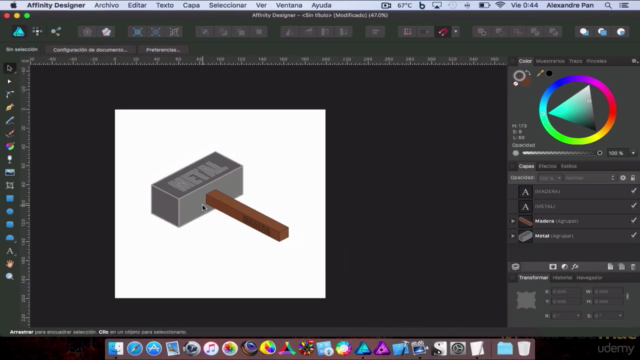This screenshot has width=640, height=360.
Task: Click the Preferencias button
Action: (163, 50)
